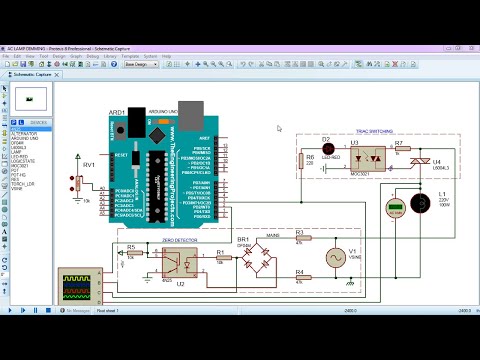Viewport: 480px width, 360px height.
Task: Click the Cut scissors icon
Action: click(x=262, y=64)
